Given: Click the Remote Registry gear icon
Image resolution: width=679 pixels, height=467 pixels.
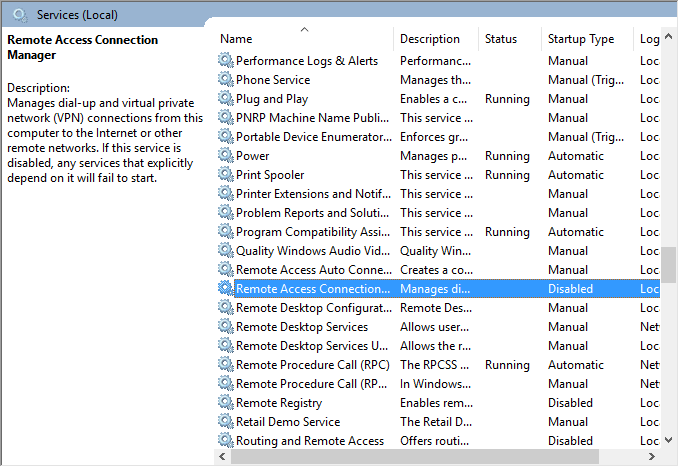Looking at the screenshot, I should tap(226, 402).
